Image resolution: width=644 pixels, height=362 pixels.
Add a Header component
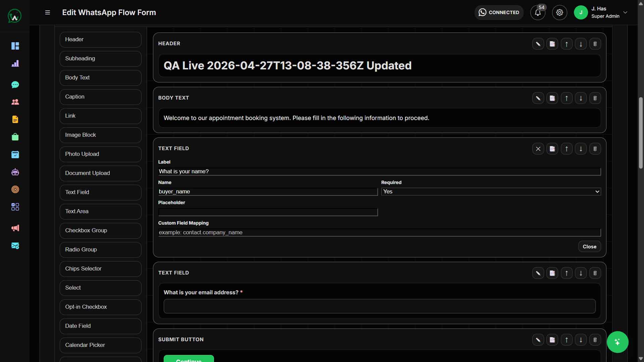101,40
